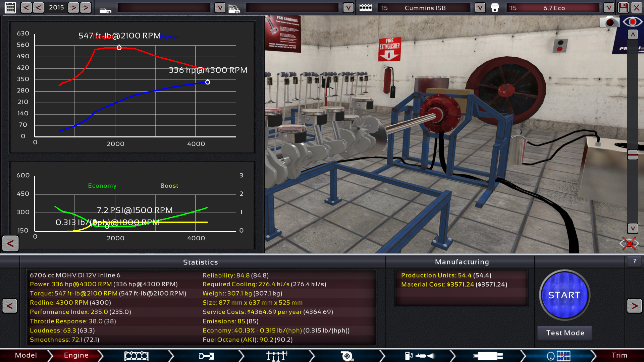Toggle the eye visibility icon
Image resolution: width=644 pixels, height=362 pixels.
[632, 22]
